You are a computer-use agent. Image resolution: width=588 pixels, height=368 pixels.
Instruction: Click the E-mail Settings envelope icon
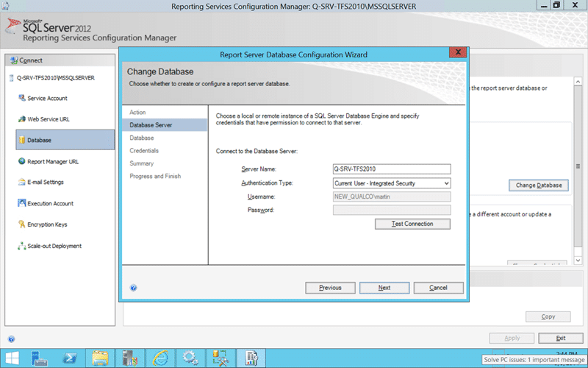pyautogui.click(x=22, y=182)
